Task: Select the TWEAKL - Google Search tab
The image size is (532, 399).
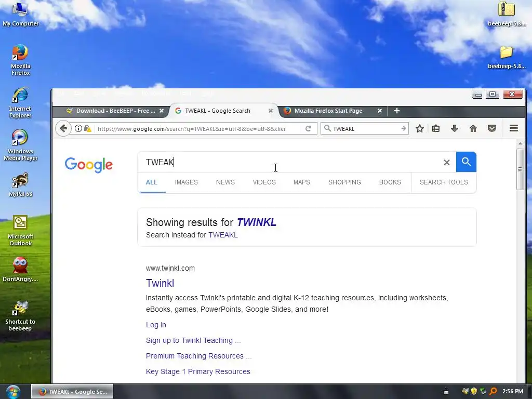Action: [x=218, y=111]
